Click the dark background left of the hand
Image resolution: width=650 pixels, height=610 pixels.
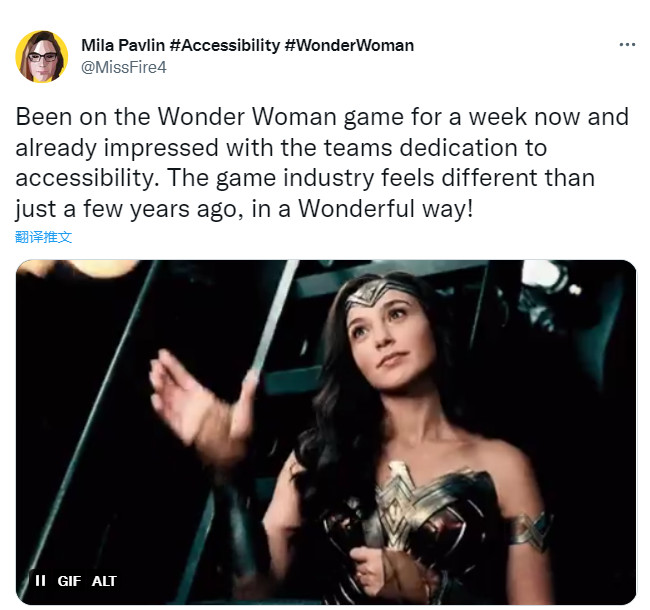coord(80,420)
